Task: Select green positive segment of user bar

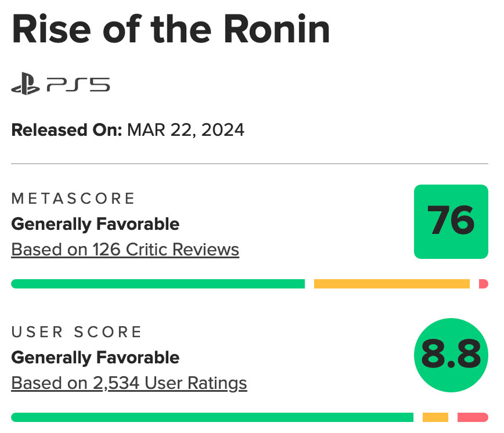Action: point(212,417)
